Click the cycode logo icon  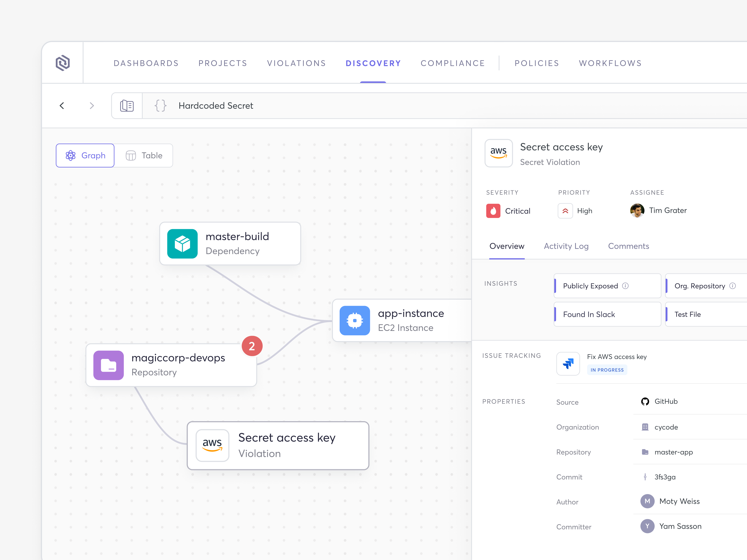tap(63, 63)
